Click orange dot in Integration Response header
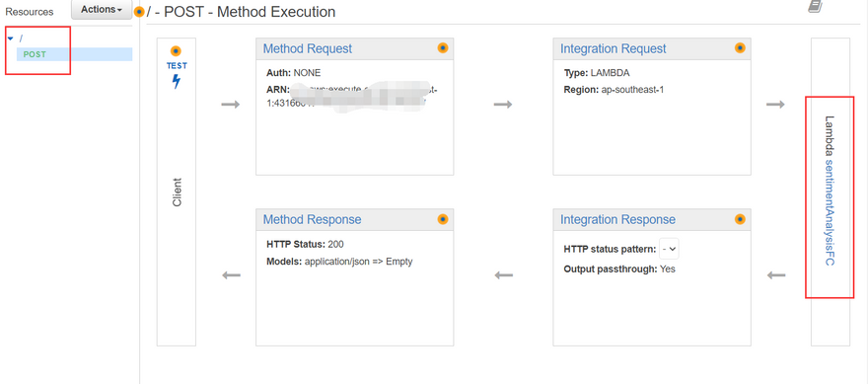The width and height of the screenshot is (868, 384). coord(740,219)
